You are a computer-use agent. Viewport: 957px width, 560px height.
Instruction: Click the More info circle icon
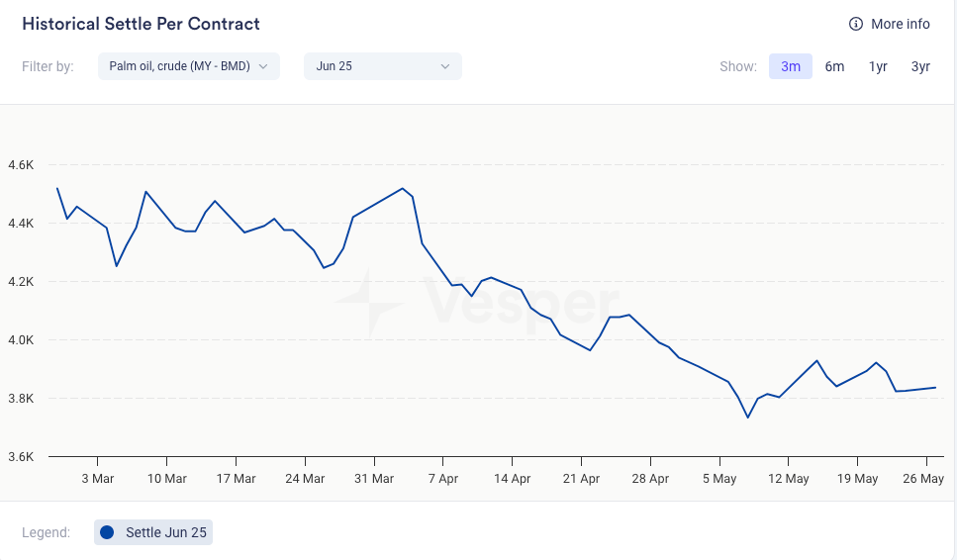click(856, 24)
